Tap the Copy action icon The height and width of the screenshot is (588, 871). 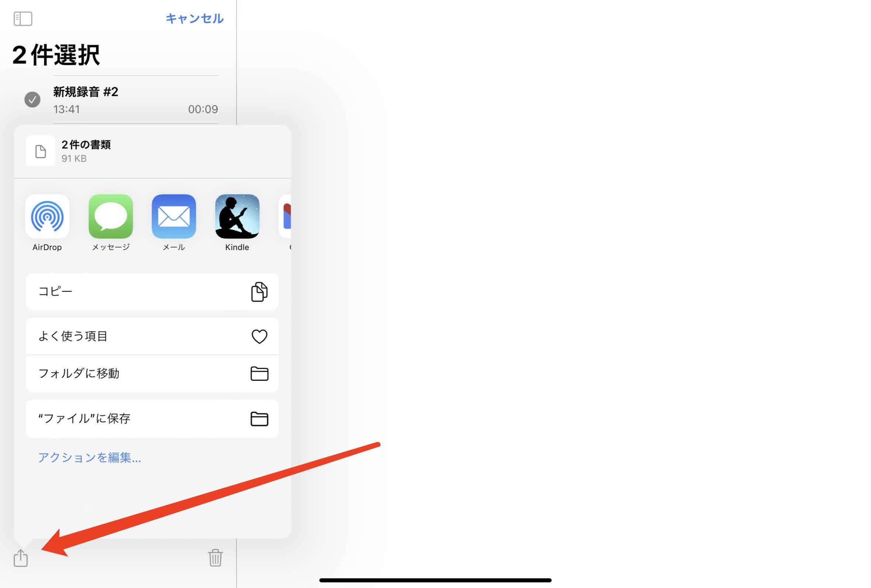[x=259, y=291]
